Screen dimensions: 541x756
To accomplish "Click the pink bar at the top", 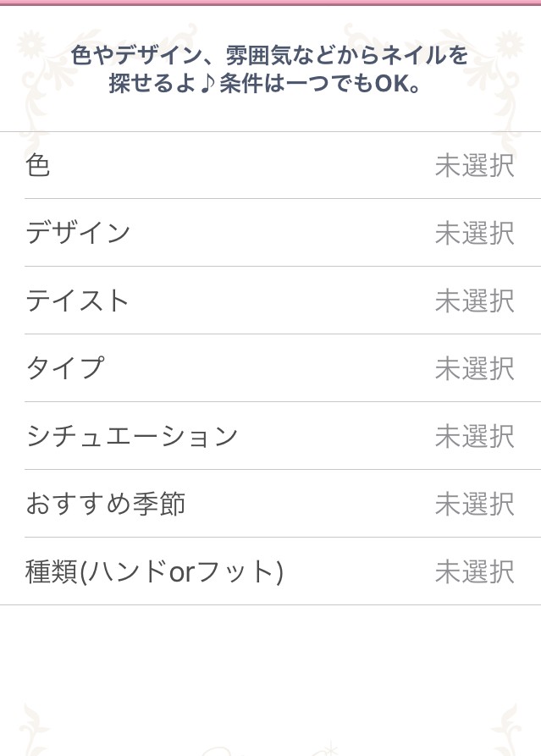I will 270,3.
